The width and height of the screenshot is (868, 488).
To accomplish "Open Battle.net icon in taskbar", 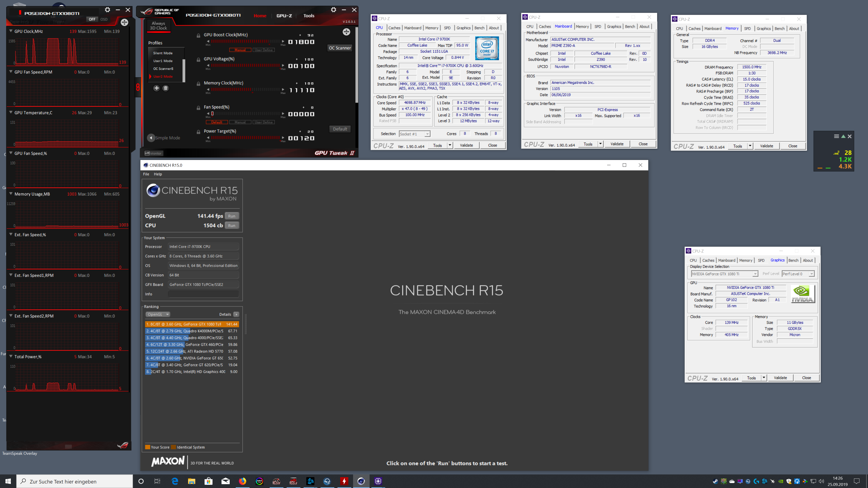I will pos(310,481).
